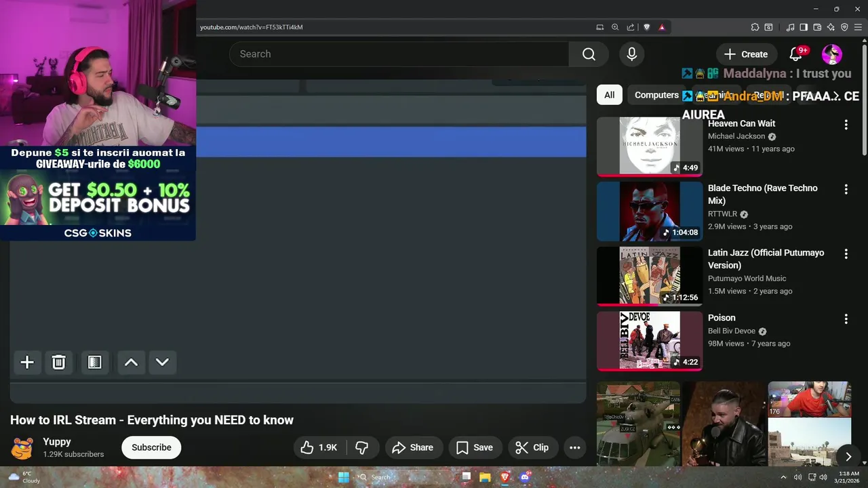Open YouTube notifications bell
Image resolution: width=868 pixels, height=488 pixels.
click(x=796, y=54)
